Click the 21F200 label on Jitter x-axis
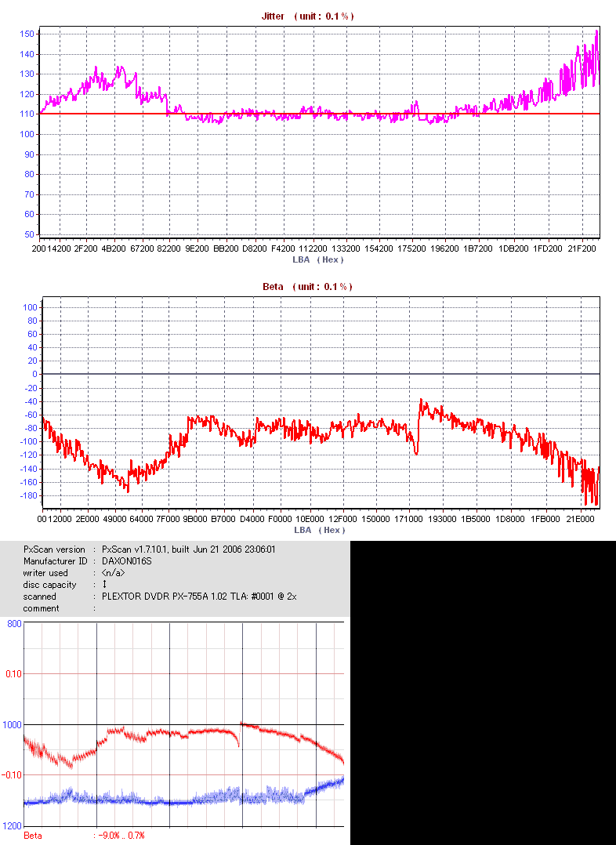 pyautogui.click(x=582, y=249)
